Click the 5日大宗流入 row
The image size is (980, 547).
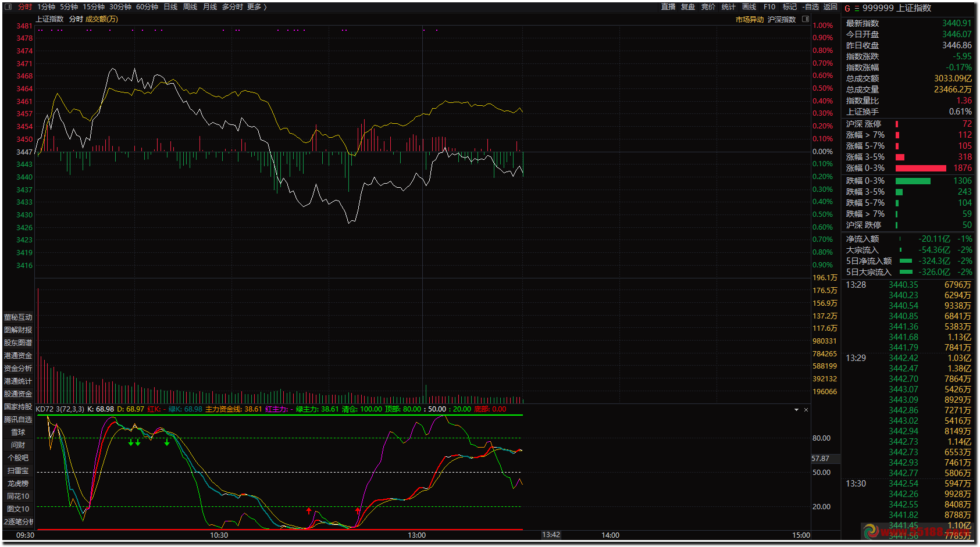pyautogui.click(x=908, y=273)
